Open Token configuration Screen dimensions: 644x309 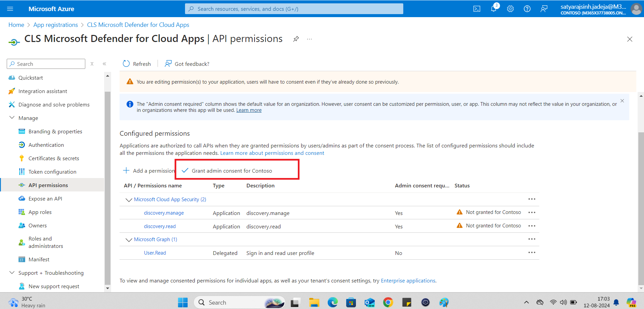pos(52,172)
